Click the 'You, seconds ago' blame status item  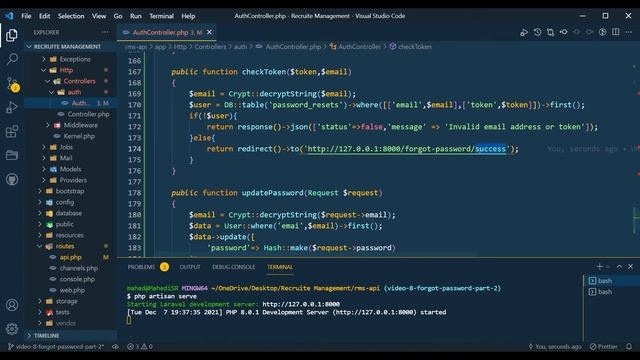pos(555,347)
